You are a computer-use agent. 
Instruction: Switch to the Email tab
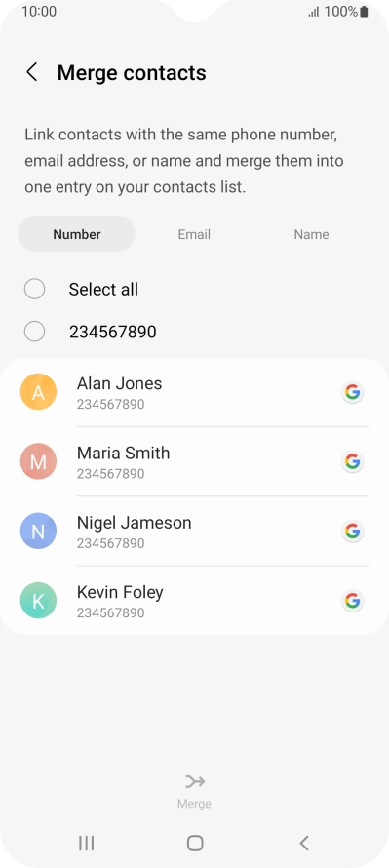pyautogui.click(x=194, y=234)
